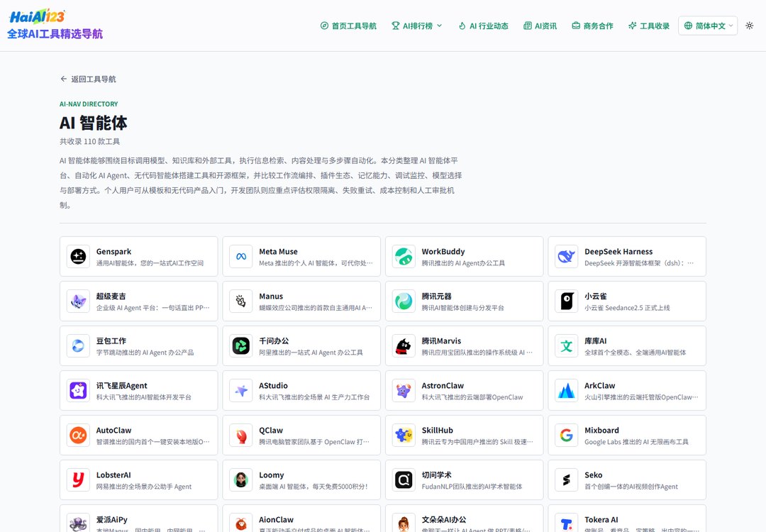
Task: Click the 全球AI工具精选导航 tagline
Action: pos(55,34)
